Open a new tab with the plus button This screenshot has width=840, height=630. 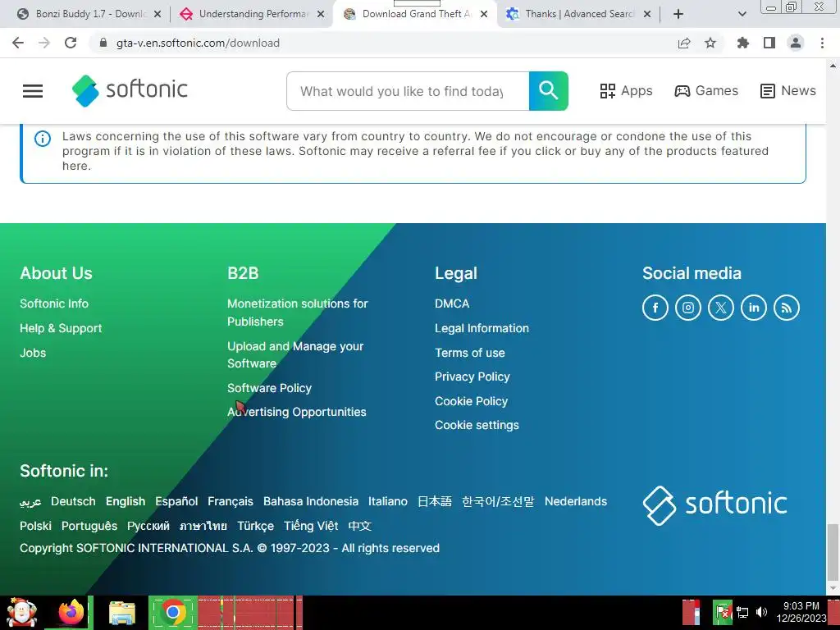(678, 14)
